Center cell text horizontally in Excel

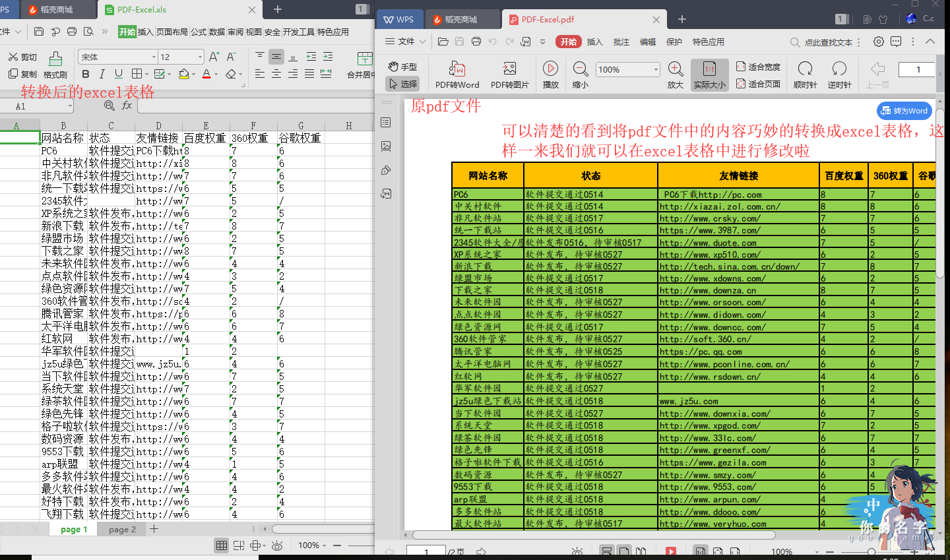(276, 74)
